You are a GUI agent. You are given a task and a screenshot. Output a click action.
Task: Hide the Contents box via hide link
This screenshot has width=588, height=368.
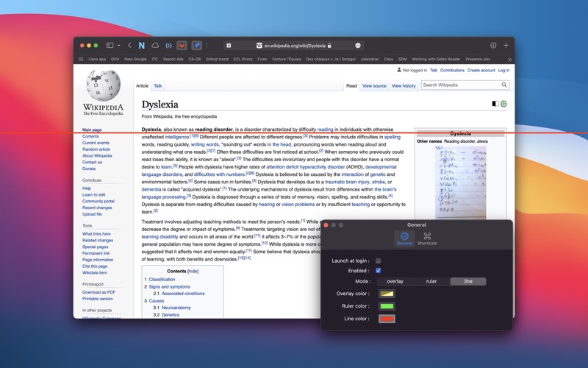[193, 271]
